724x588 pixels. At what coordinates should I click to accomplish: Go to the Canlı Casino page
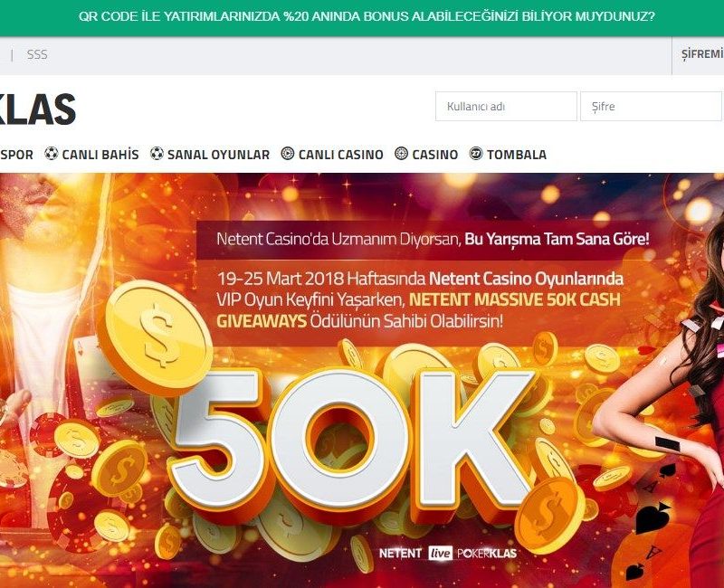[341, 155]
